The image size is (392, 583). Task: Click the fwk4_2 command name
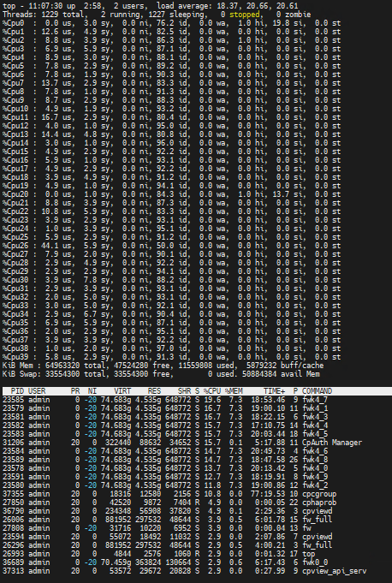[315, 485]
